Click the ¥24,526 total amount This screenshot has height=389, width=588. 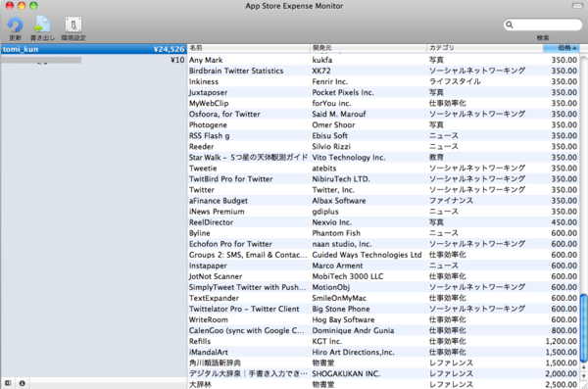[169, 49]
